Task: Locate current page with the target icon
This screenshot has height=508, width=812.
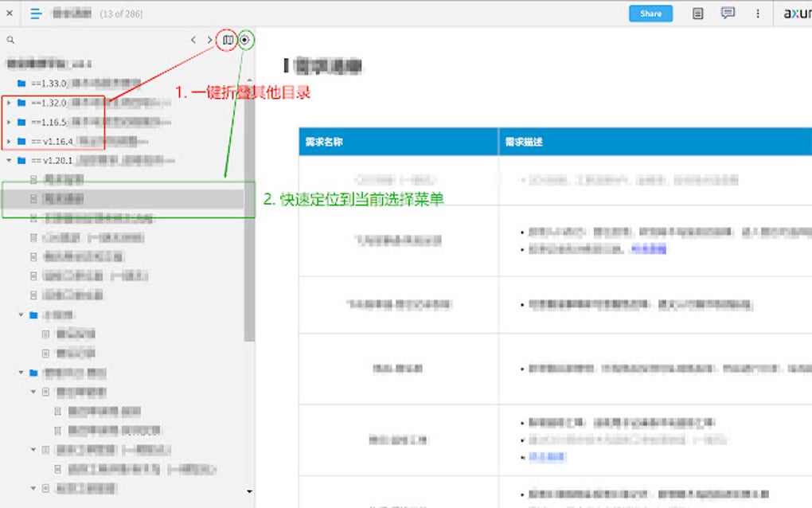Action: point(244,39)
